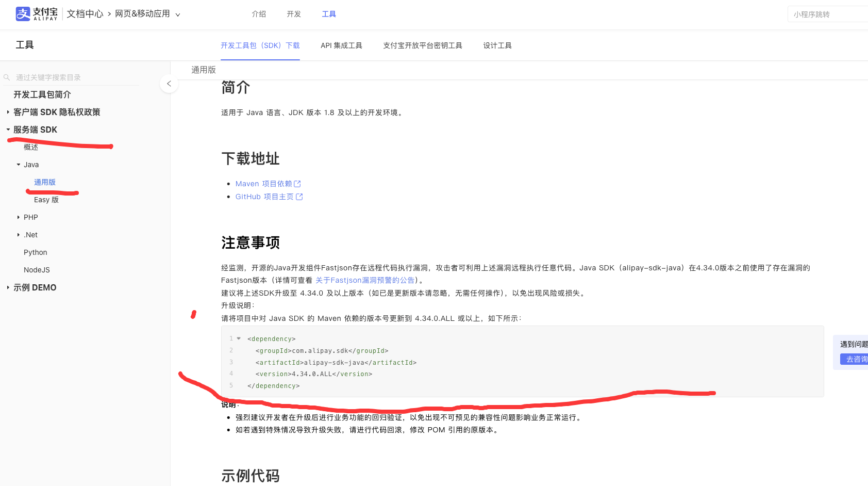Screen dimensions: 868x486
Task: Click the 下载地址 heading
Action: (x=251, y=158)
